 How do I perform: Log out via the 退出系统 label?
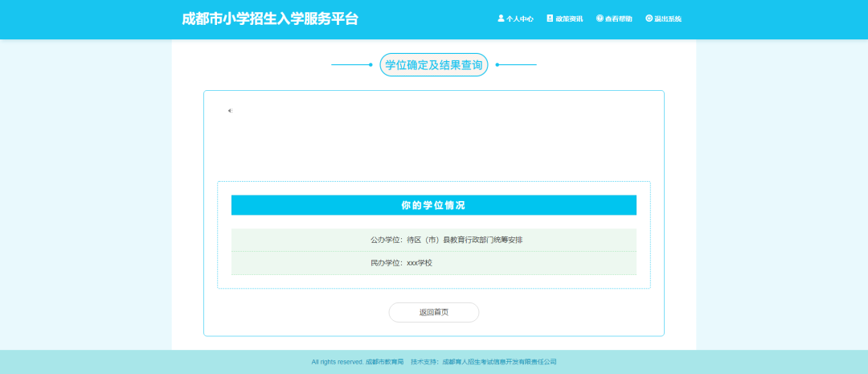[x=668, y=18]
